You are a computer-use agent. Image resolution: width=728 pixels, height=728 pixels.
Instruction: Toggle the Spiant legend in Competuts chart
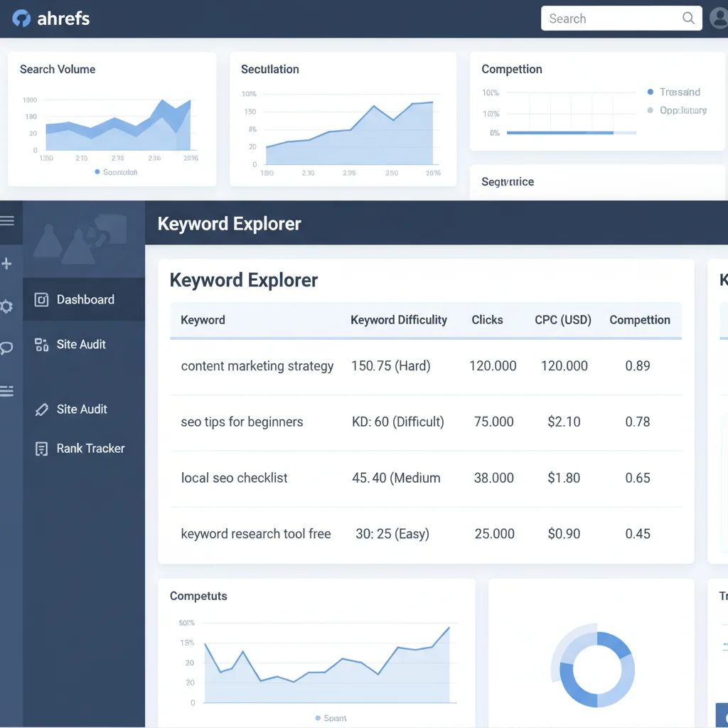tap(331, 718)
